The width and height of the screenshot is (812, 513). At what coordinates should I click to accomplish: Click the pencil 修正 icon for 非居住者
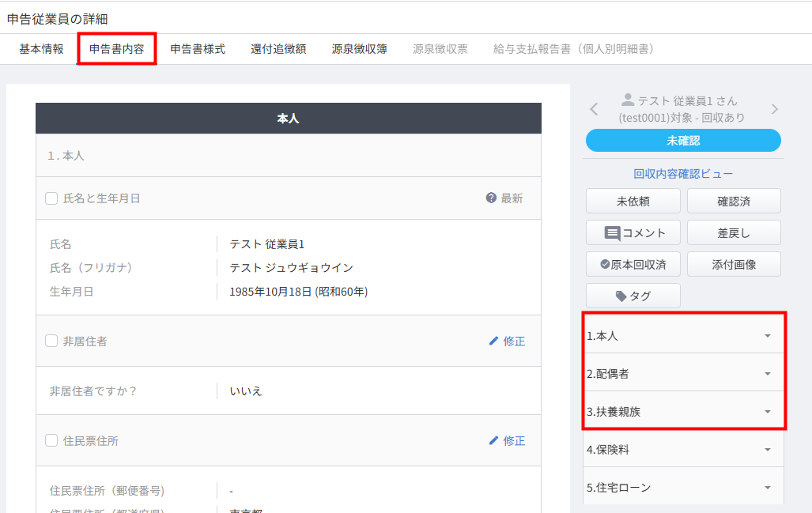494,341
